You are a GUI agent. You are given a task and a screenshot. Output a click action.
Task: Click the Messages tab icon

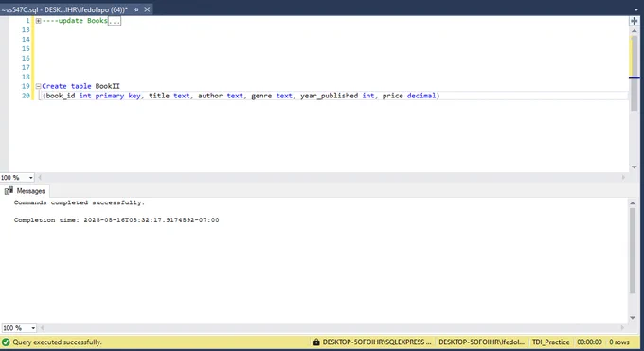pyautogui.click(x=9, y=191)
